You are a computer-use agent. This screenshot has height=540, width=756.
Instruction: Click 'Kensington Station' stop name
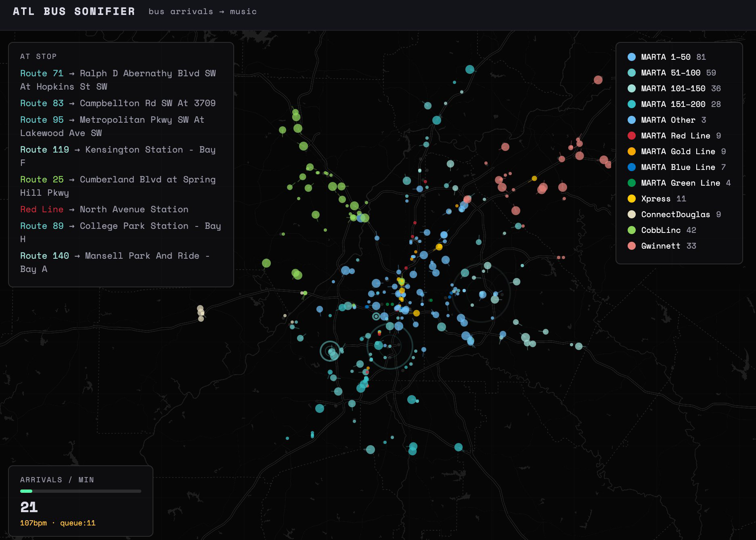(134, 150)
